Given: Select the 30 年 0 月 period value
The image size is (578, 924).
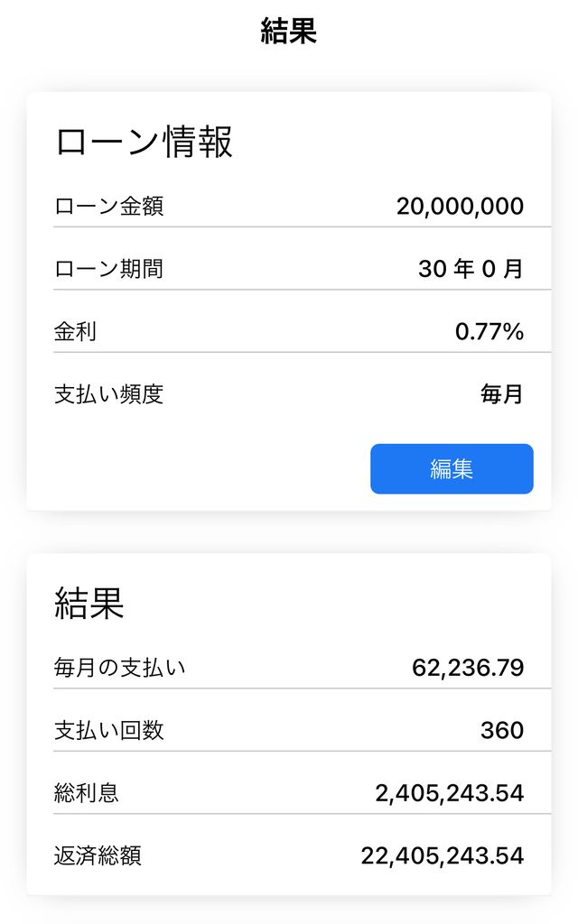Looking at the screenshot, I should [x=471, y=269].
